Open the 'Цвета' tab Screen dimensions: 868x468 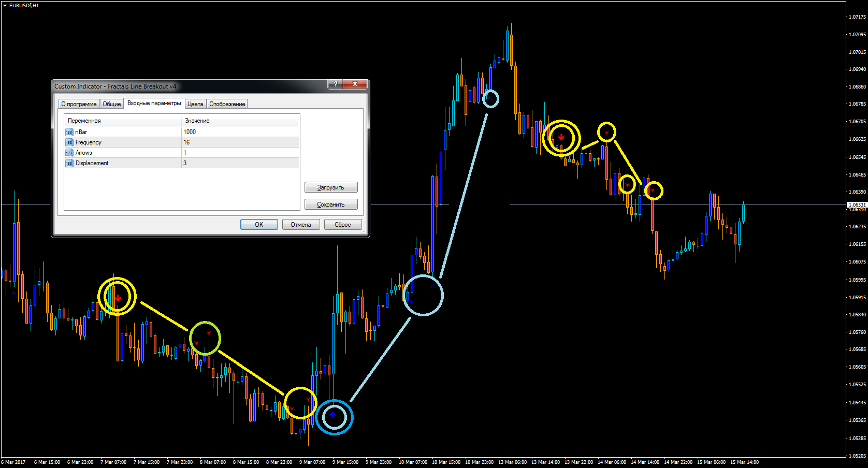click(195, 104)
